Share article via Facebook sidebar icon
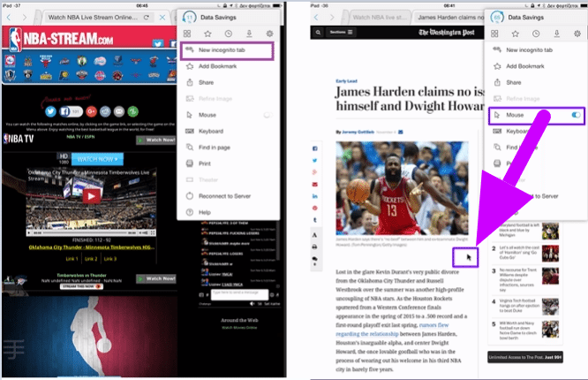This screenshot has width=588, height=380. point(315,148)
